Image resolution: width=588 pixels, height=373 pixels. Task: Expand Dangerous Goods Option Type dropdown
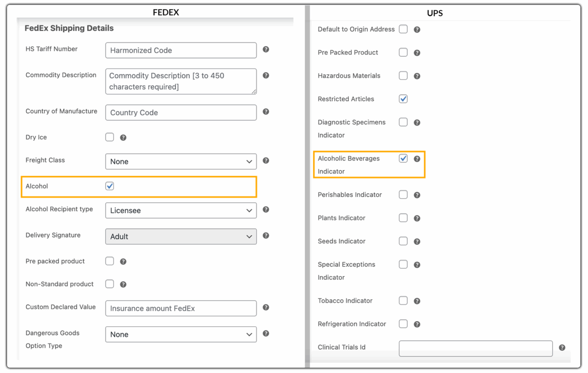(x=181, y=334)
